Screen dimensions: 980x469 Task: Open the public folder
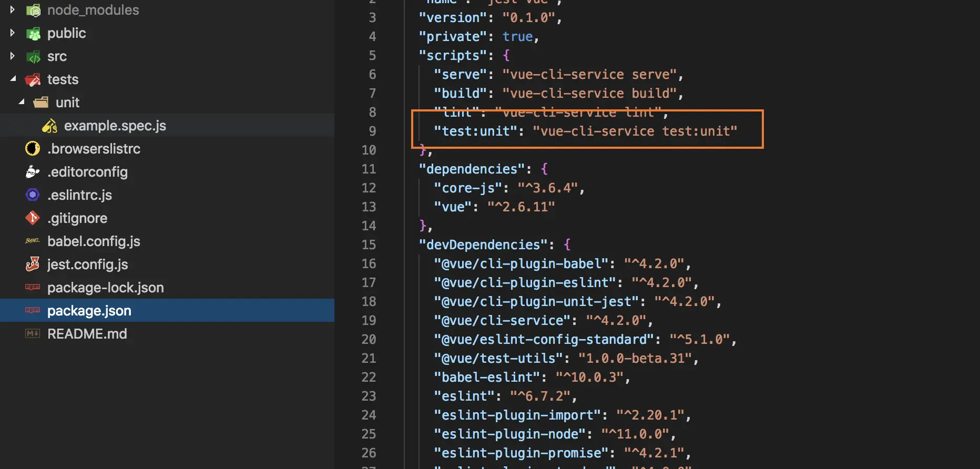pos(66,33)
